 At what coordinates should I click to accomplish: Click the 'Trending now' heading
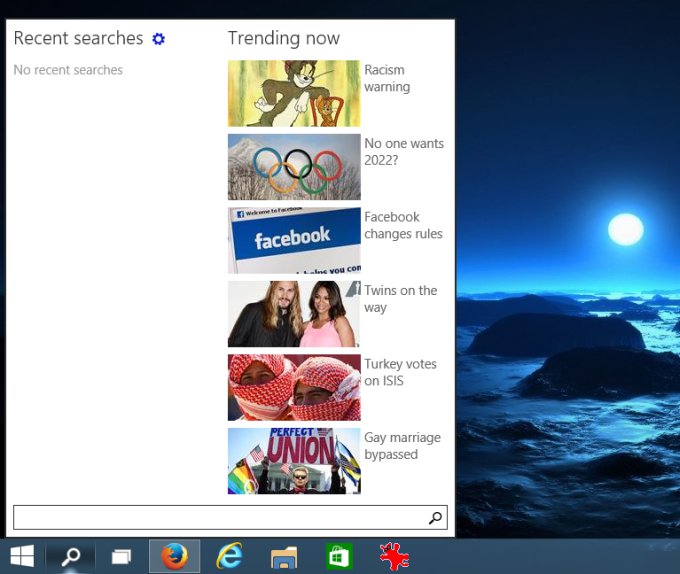pos(284,39)
